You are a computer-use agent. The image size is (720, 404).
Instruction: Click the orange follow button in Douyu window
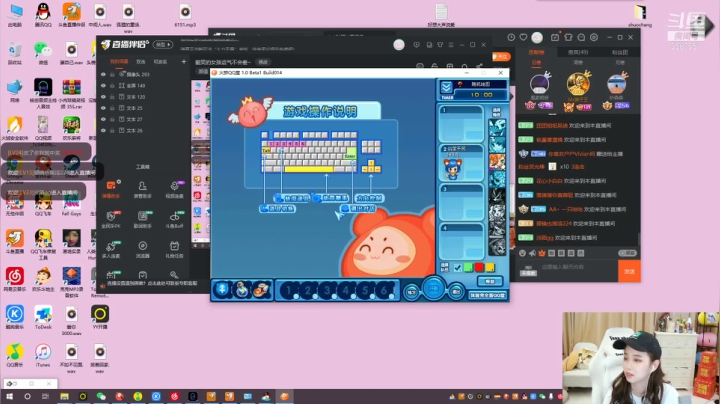[x=501, y=56]
